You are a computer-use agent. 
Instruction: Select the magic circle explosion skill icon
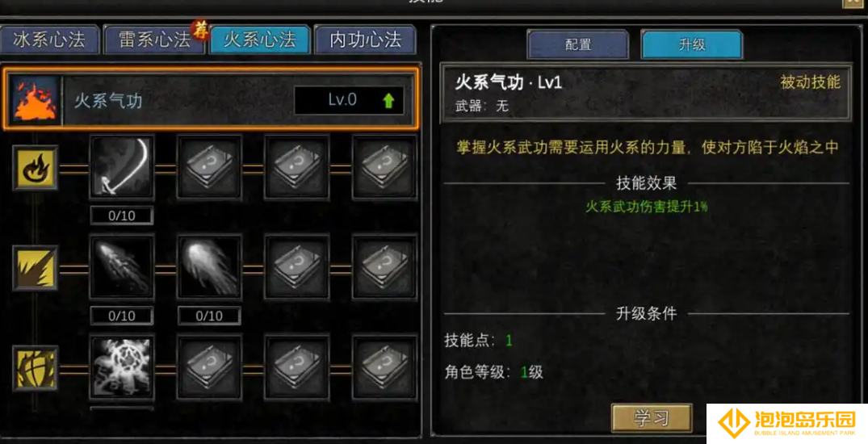tap(122, 367)
